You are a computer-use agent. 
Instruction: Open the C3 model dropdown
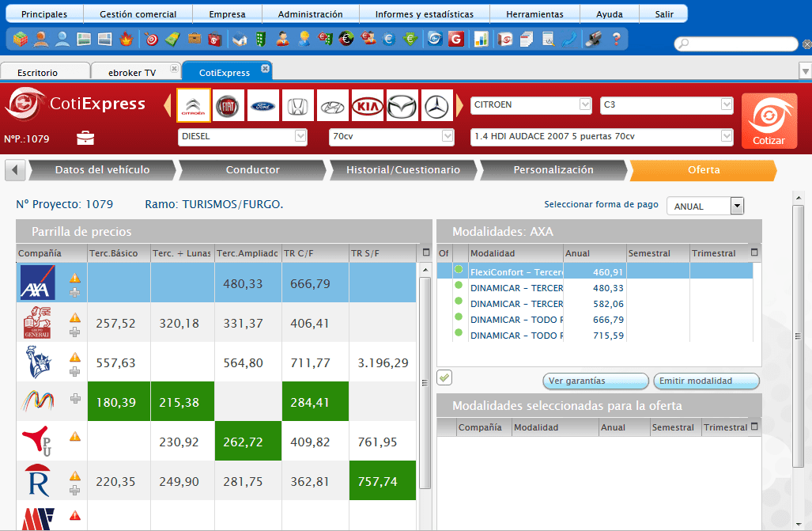pos(727,104)
